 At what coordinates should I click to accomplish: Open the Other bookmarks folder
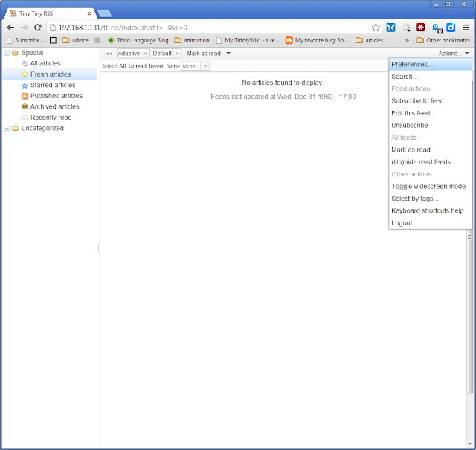pyautogui.click(x=443, y=40)
